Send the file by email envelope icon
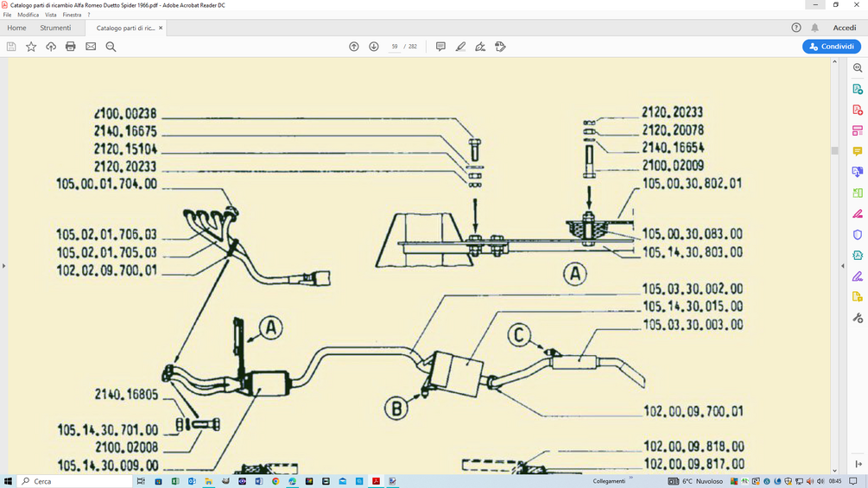The image size is (868, 488). (x=91, y=47)
